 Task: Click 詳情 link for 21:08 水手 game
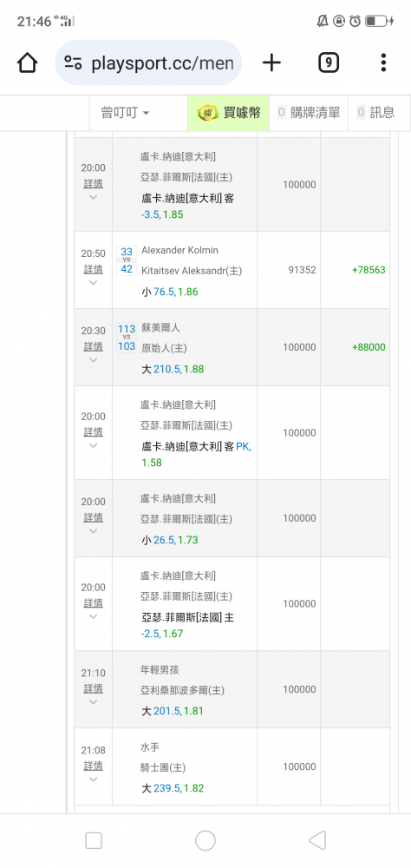pos(93,766)
